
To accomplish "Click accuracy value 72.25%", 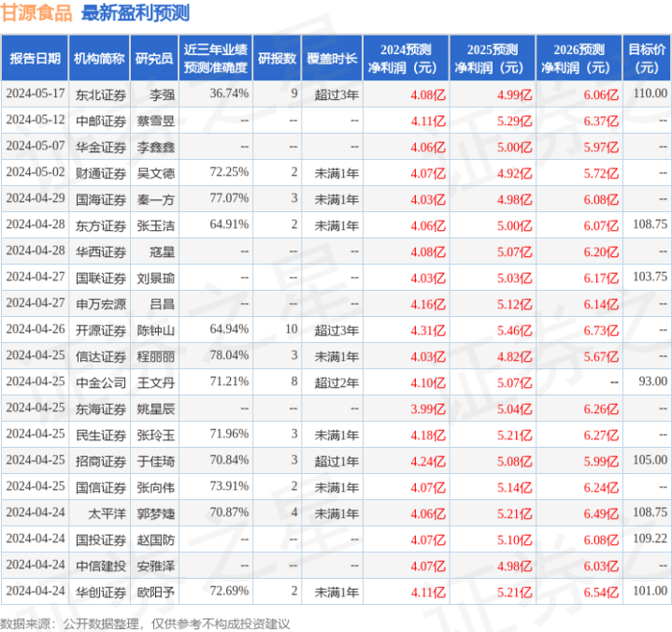I will (229, 172).
